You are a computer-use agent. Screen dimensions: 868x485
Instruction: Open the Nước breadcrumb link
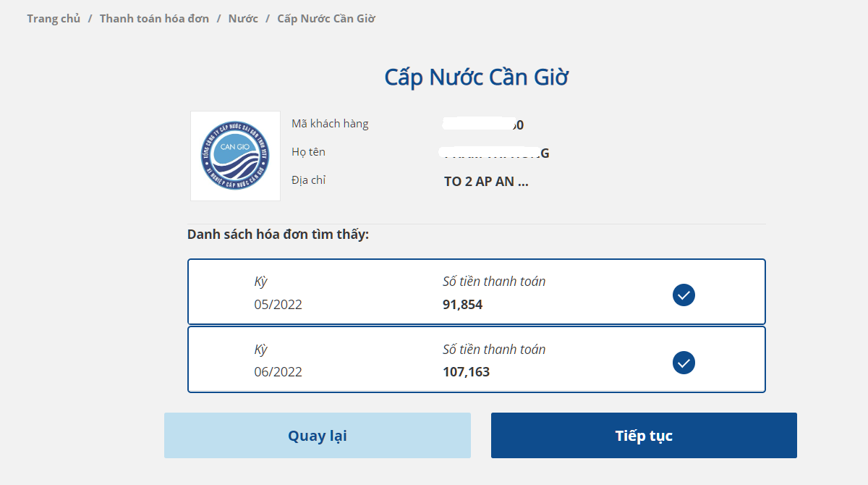click(x=243, y=19)
